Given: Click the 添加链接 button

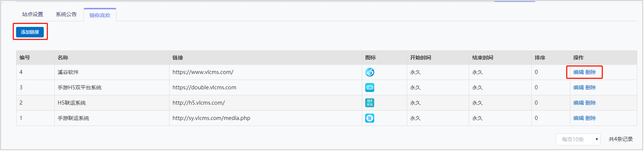Looking at the screenshot, I should [30, 32].
